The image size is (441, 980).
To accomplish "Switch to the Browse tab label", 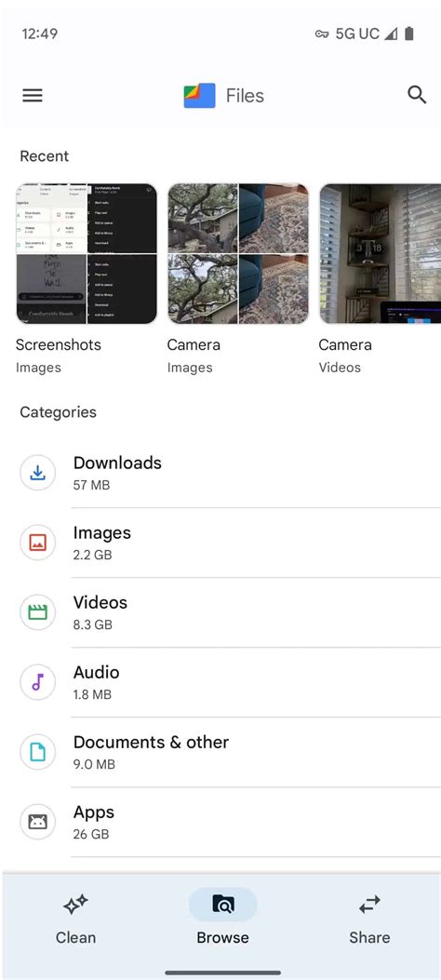I will (x=222, y=937).
